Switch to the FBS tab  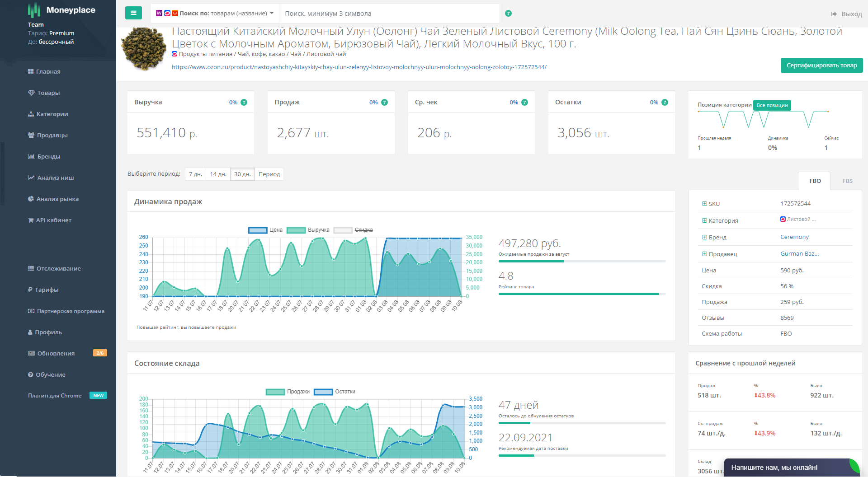[x=847, y=181]
